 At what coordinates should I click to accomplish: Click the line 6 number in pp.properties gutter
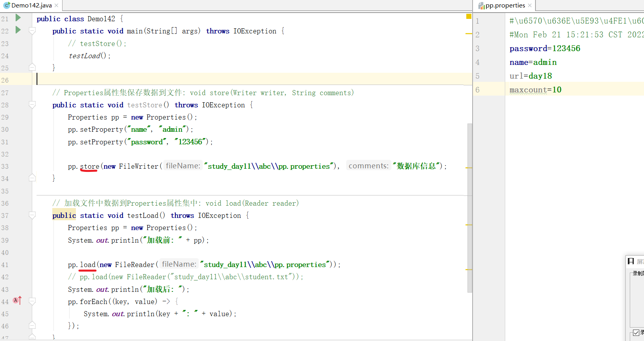coord(477,90)
